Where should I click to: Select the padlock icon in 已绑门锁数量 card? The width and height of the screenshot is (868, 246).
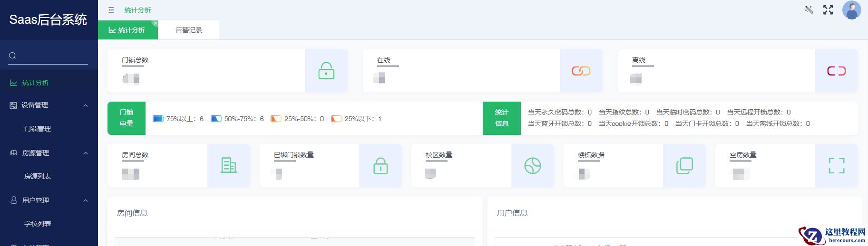380,166
